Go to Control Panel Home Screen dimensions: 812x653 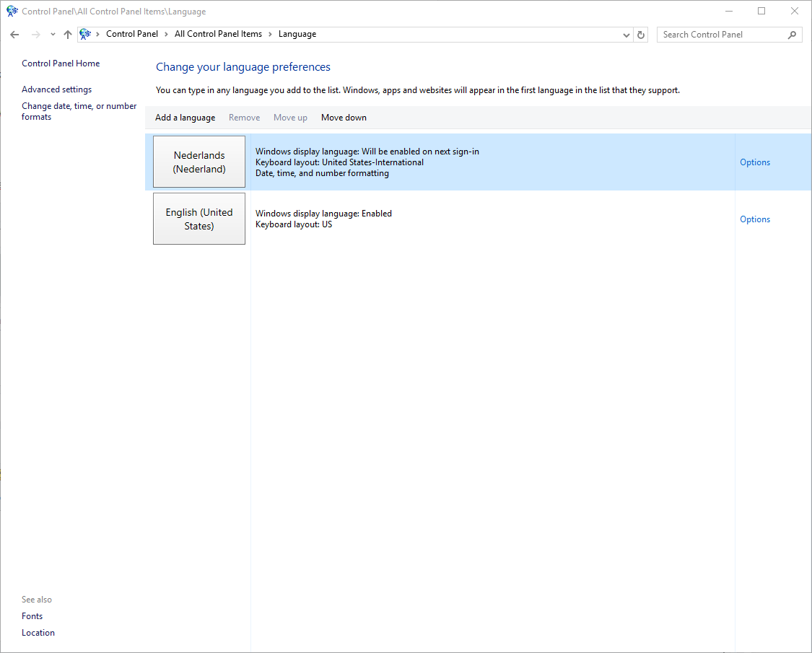[x=61, y=63]
